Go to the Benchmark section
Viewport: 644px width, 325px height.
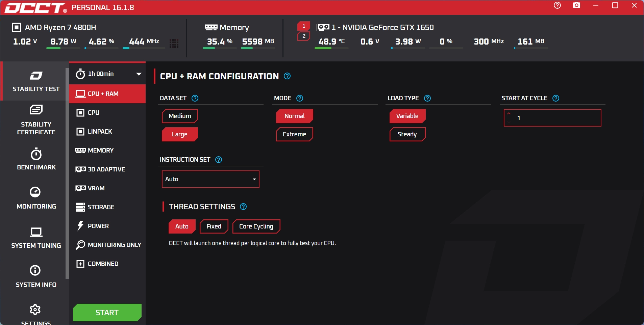click(x=36, y=159)
